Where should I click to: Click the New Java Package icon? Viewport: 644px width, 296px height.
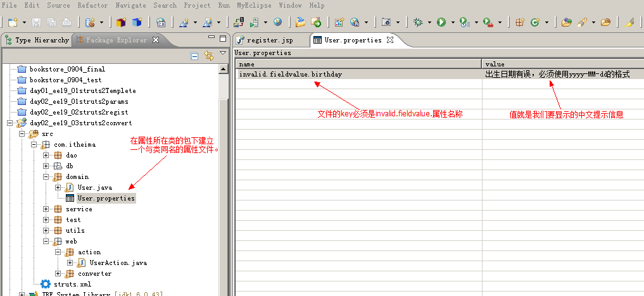[x=519, y=22]
